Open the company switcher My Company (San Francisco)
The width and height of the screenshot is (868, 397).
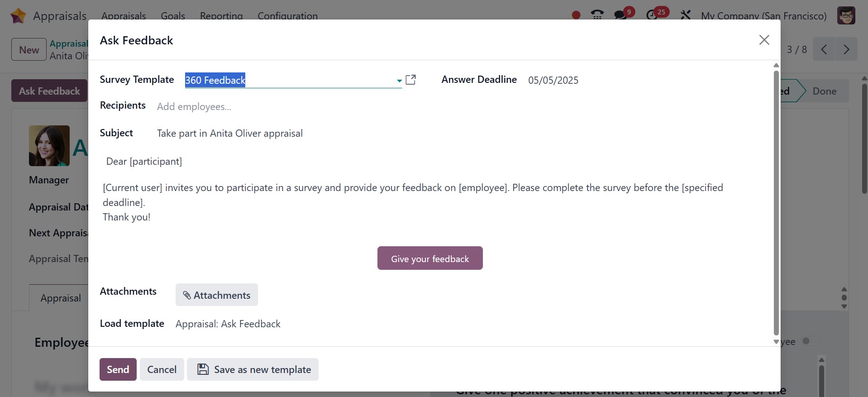pyautogui.click(x=763, y=16)
